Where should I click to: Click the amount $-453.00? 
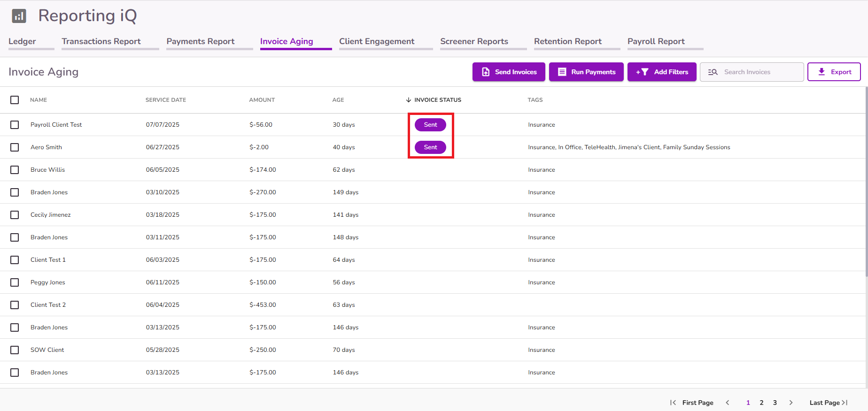click(263, 305)
